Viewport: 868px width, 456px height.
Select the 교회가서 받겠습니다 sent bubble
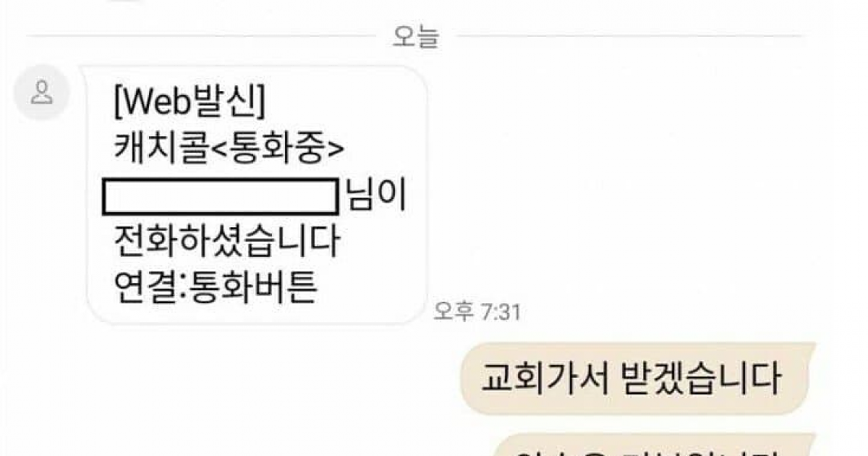tap(638, 379)
